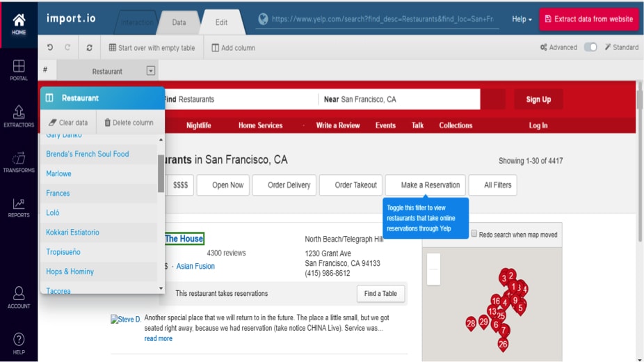Open the Help sidebar icon
Viewport: 644px width, 362px height.
pos(19,343)
